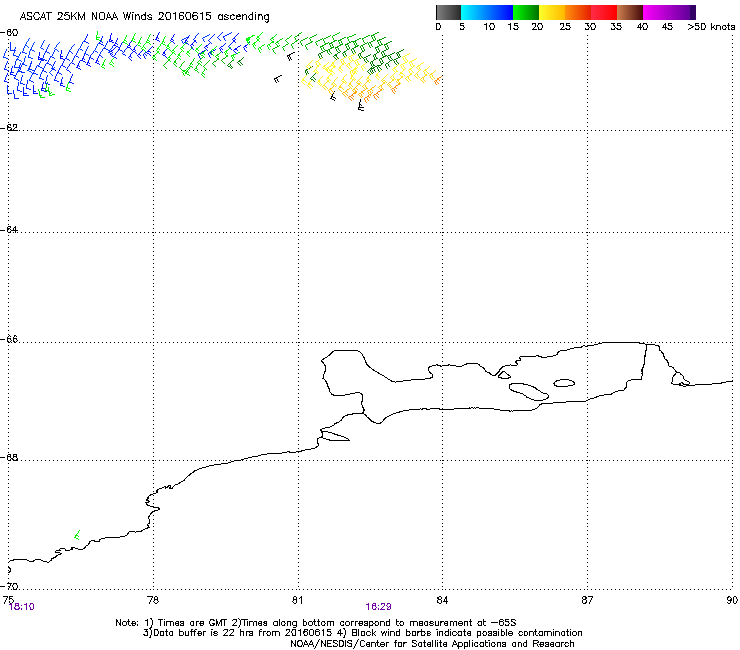Viewport: 740px width, 650px height.
Task: Select the gray 0-5 knots color band
Action: 448,12
